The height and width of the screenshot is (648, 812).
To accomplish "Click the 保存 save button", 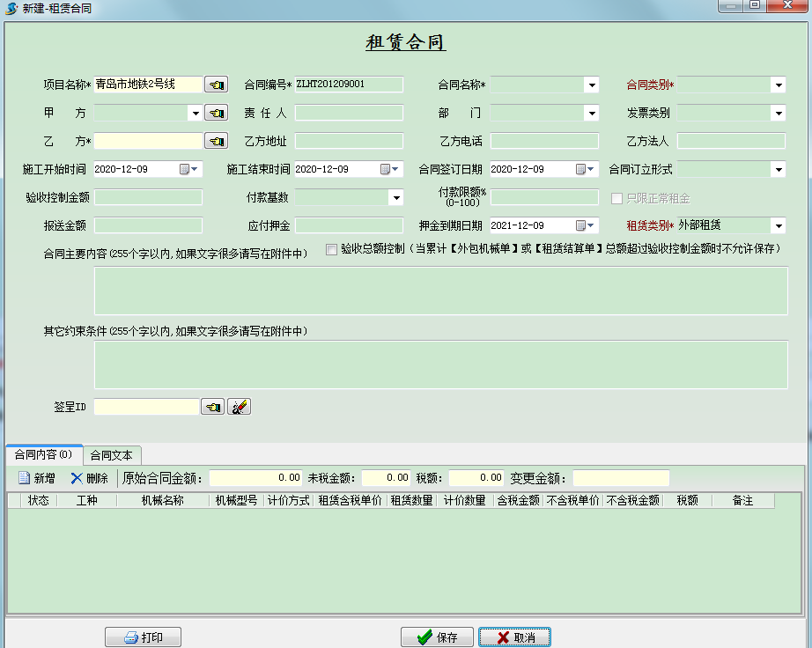I will click(439, 637).
